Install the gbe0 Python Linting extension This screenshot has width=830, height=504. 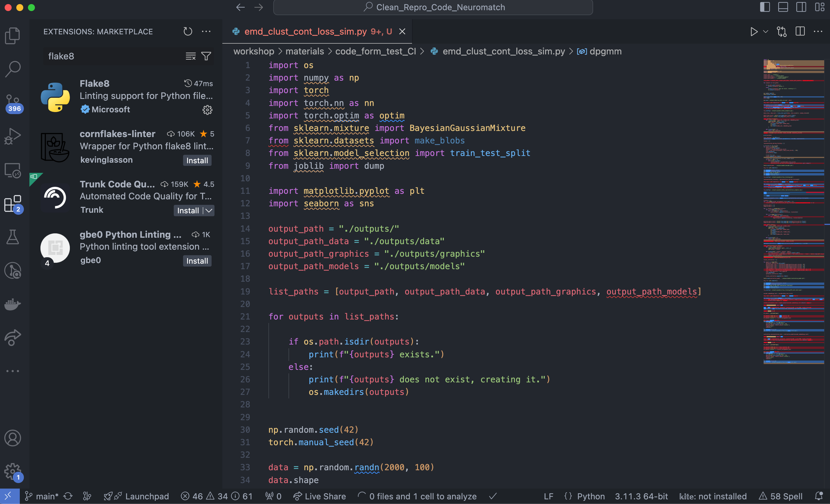coord(197,261)
